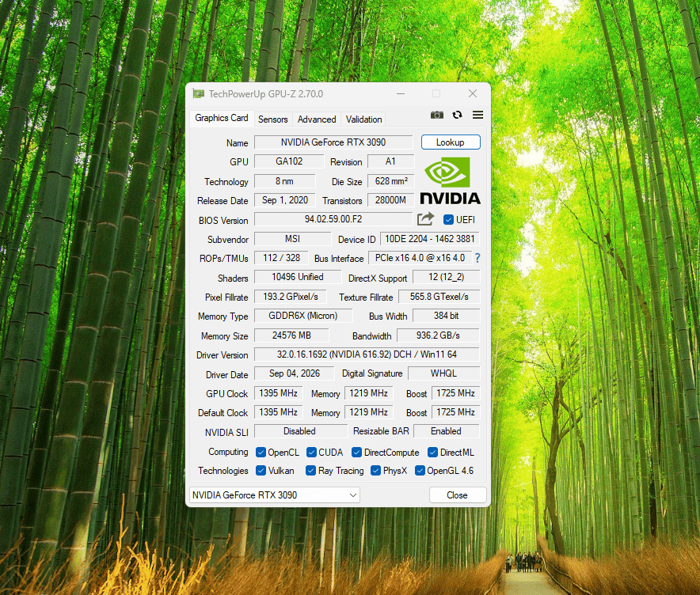Toggle the DirectML checkbox

coord(432,453)
